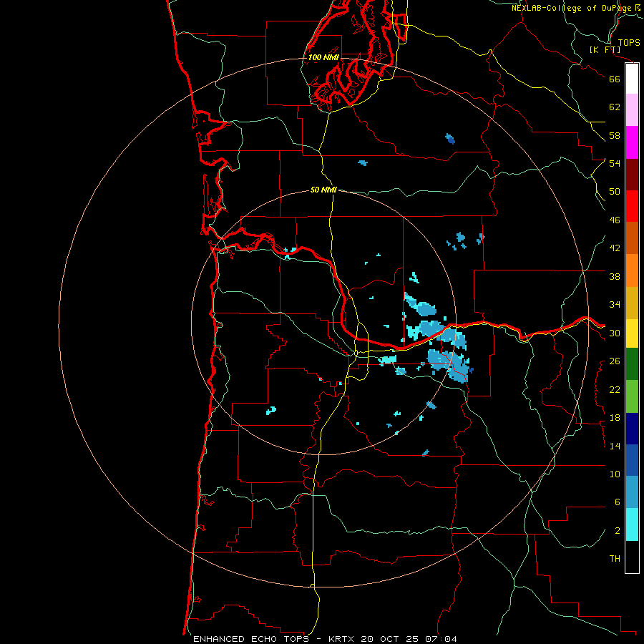Select the bright red 50 kft legend swatch
Screen dimensions: 644x644
pyautogui.click(x=632, y=206)
